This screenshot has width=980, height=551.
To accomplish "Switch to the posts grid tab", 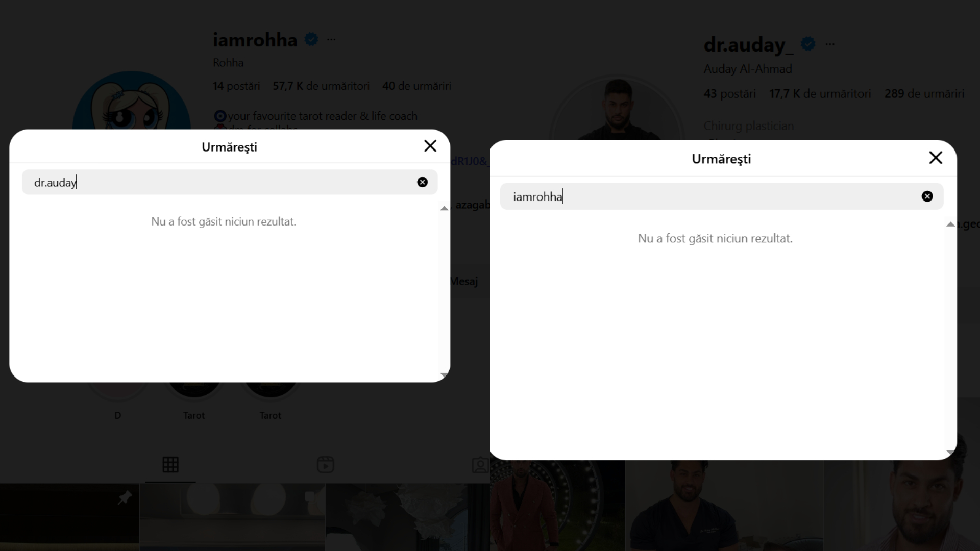I will click(170, 465).
